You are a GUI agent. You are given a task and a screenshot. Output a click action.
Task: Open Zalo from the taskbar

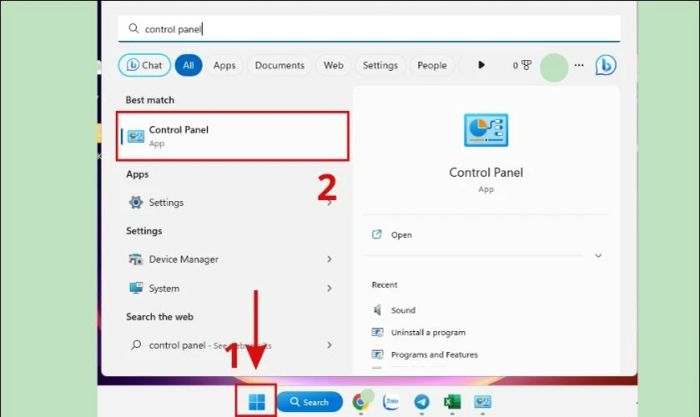[391, 402]
